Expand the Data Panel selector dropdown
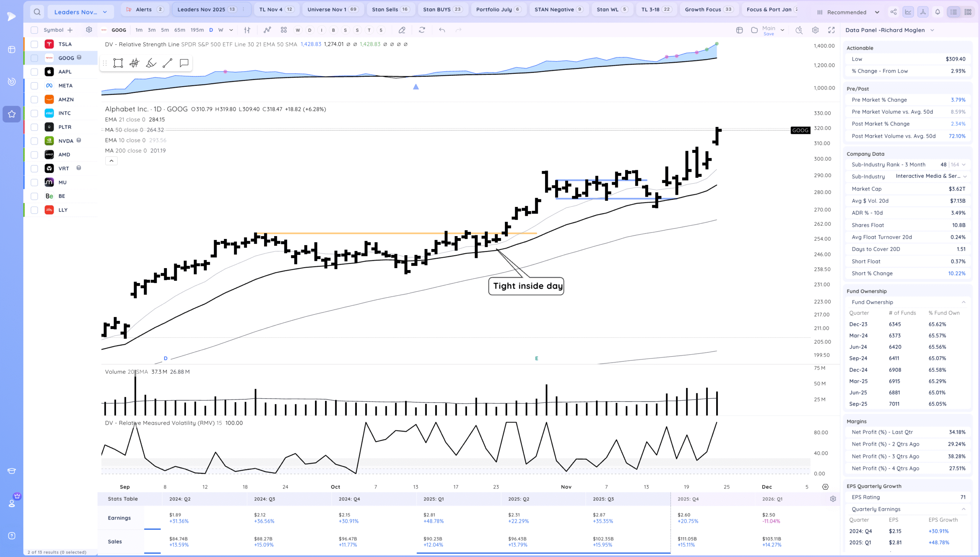This screenshot has width=980, height=557. [932, 30]
